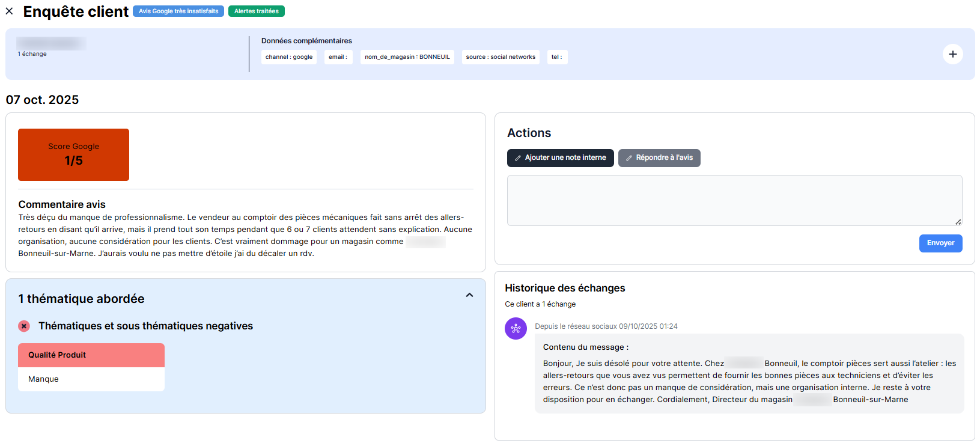This screenshot has height=446, width=980.
Task: Collapse the thématique abordée section
Action: (x=469, y=295)
